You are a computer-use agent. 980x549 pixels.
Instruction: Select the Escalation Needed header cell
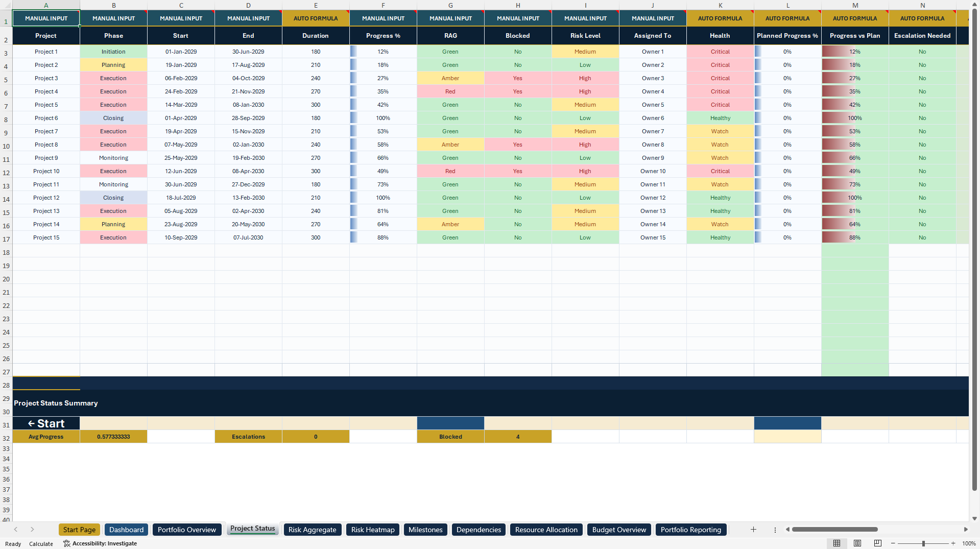click(x=922, y=36)
